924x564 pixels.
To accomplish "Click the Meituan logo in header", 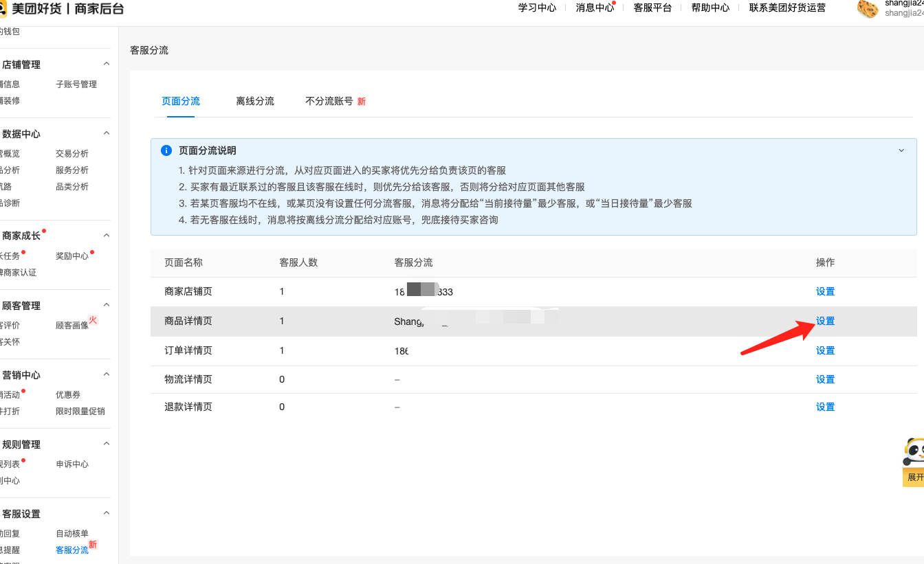I will point(2,8).
